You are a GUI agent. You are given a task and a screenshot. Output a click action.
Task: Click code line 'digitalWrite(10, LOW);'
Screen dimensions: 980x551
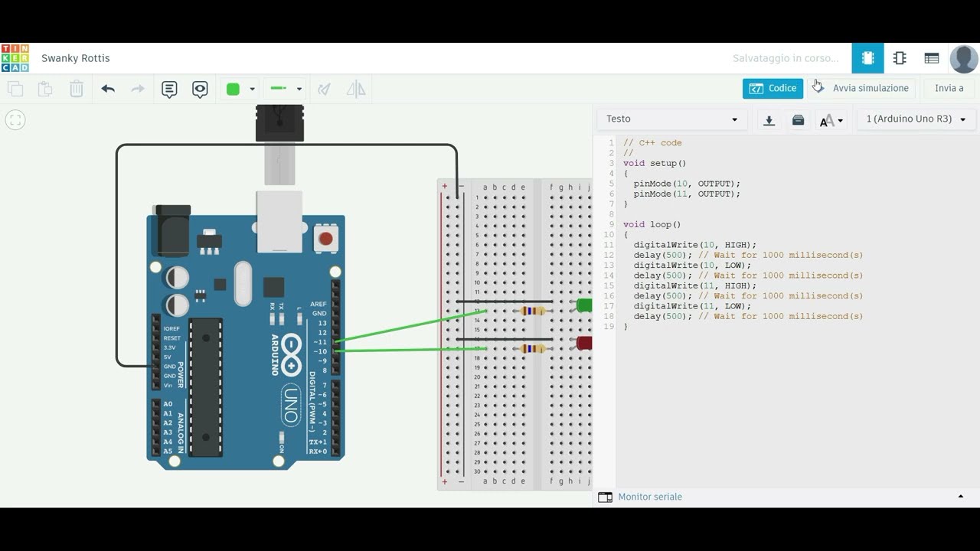[692, 266]
